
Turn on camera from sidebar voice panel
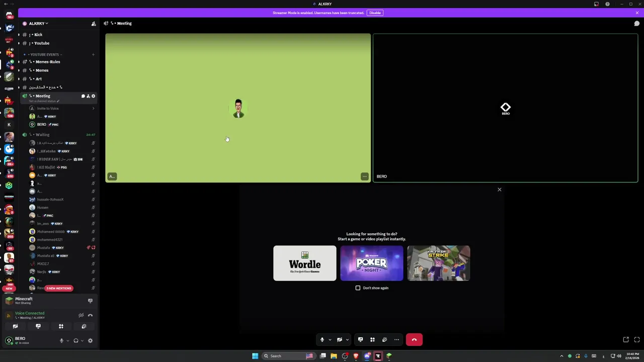15,326
